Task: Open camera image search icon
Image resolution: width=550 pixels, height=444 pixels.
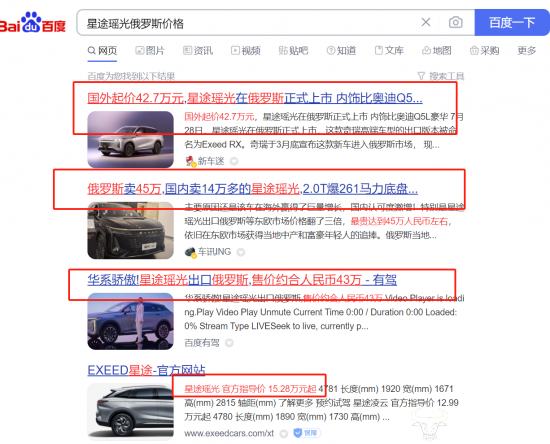Action: point(455,22)
